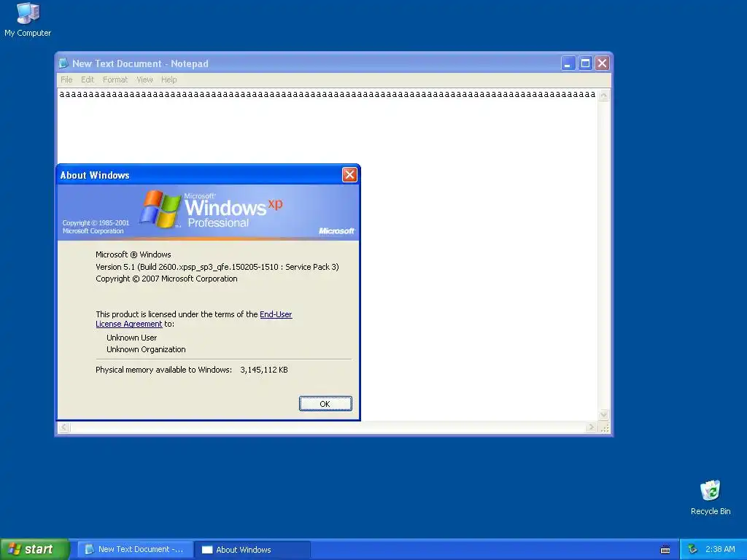
Task: Open the View menu in Notepad
Action: click(144, 79)
